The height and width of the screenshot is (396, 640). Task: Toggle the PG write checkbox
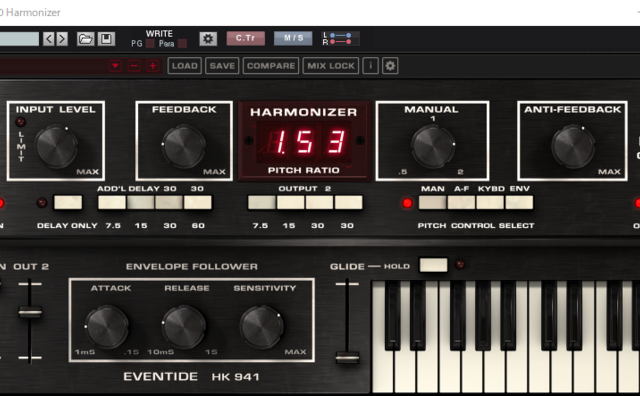point(150,44)
